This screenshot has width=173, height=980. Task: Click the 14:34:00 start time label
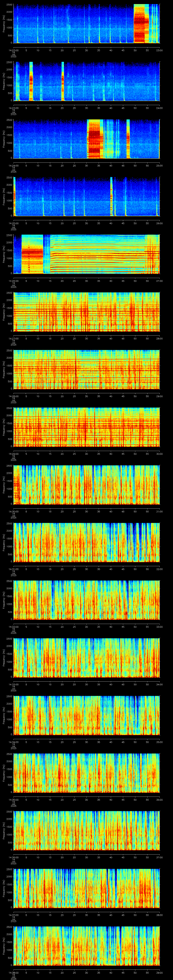pyautogui.click(x=13, y=742)
